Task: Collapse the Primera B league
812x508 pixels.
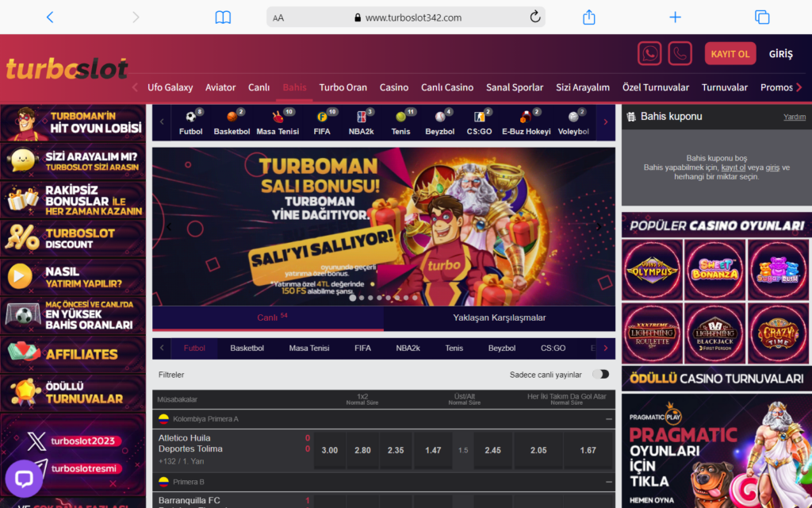Action: (x=608, y=482)
